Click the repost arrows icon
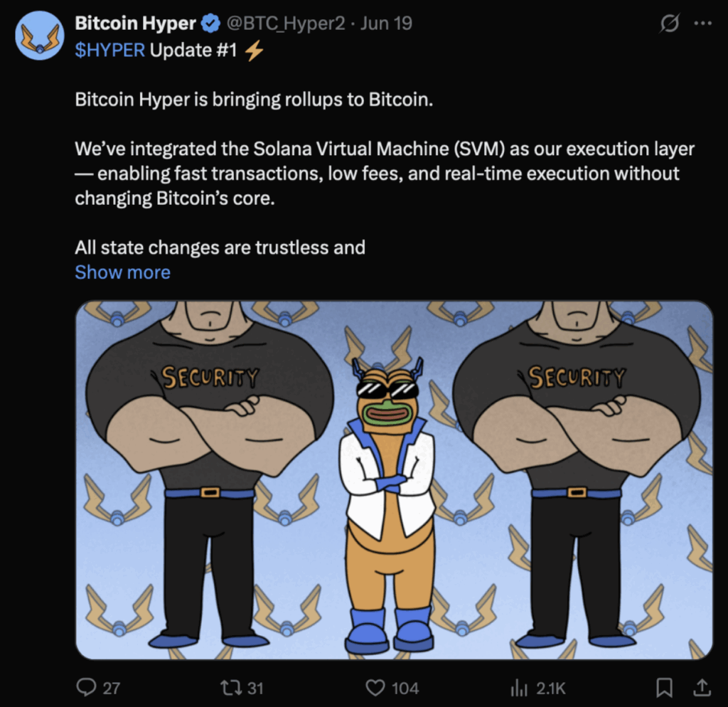Screen dimensions: 728x707 (x=230, y=687)
